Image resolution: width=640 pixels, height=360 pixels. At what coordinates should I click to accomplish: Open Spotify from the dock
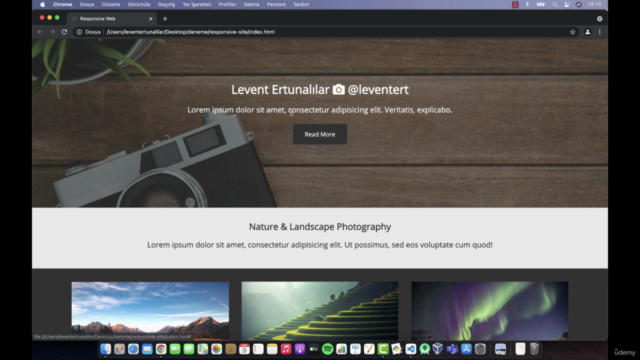[x=327, y=349]
